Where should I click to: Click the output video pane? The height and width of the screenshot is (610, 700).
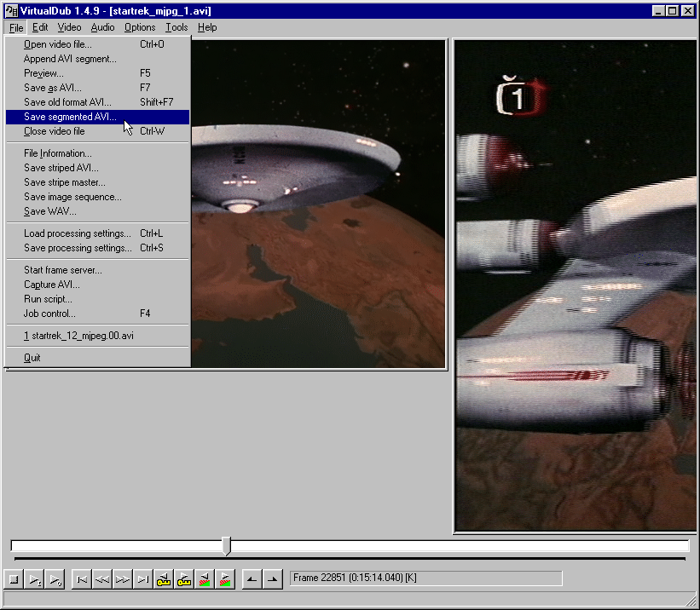point(575,285)
